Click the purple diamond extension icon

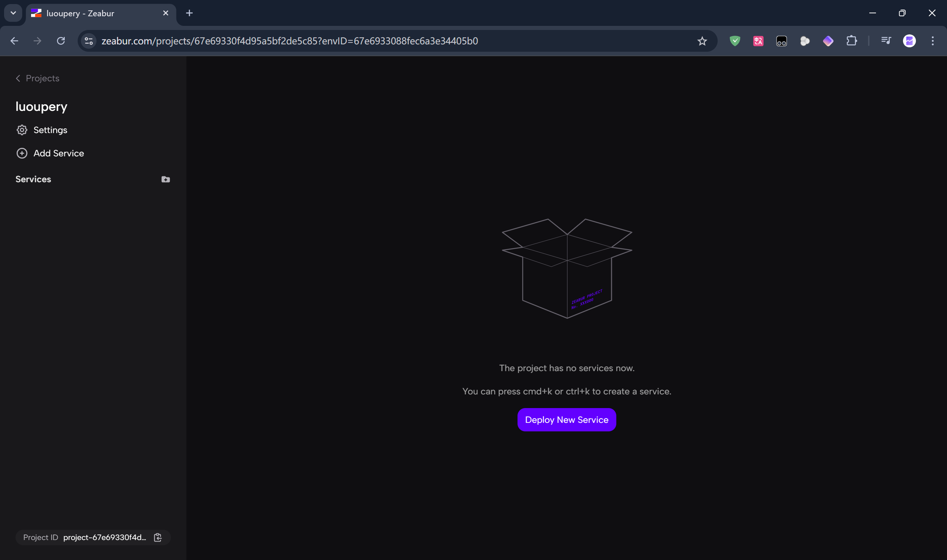[x=828, y=41]
